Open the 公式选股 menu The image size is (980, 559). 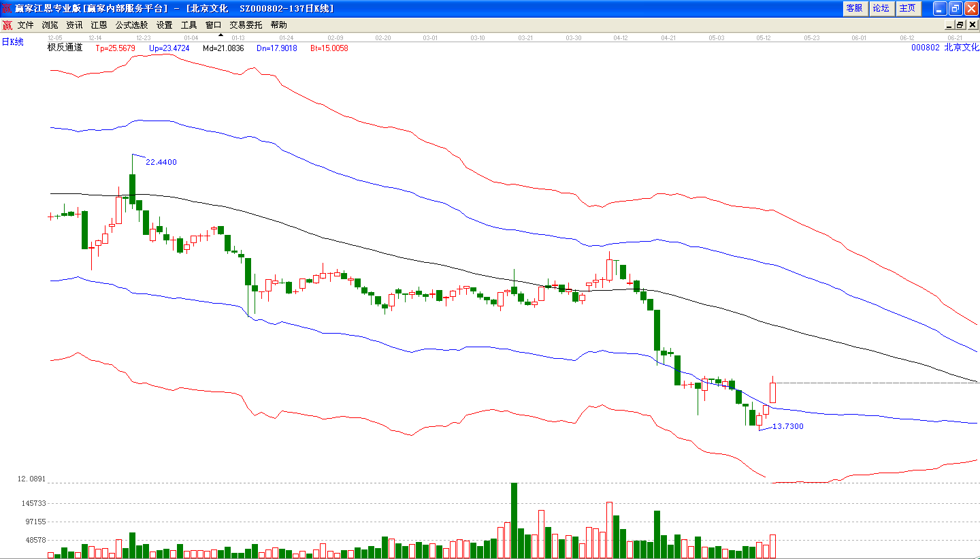131,25
